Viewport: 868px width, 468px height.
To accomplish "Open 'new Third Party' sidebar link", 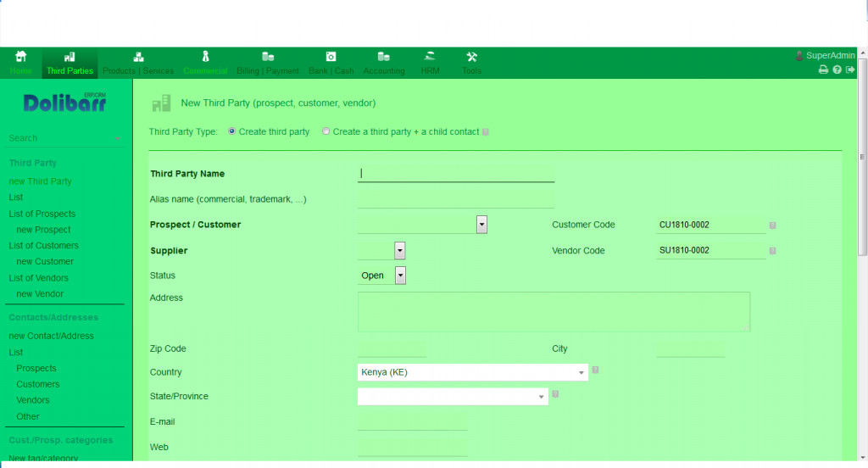I will tap(40, 181).
